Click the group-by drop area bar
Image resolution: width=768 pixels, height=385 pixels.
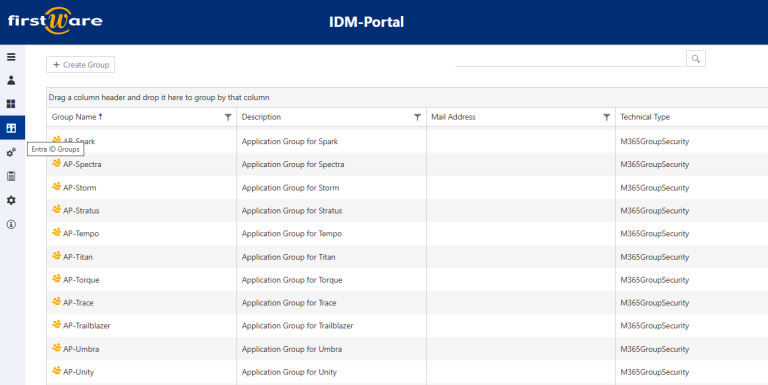[407, 97]
